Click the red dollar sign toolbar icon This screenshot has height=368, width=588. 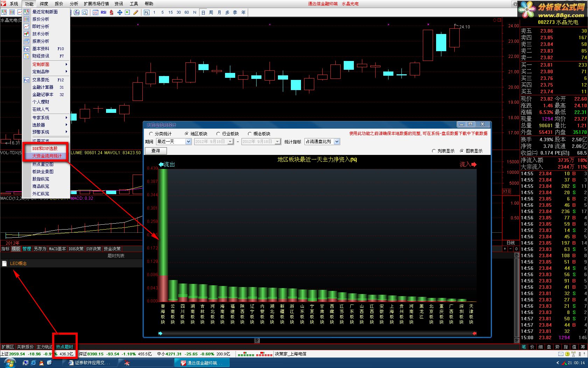pos(112,12)
